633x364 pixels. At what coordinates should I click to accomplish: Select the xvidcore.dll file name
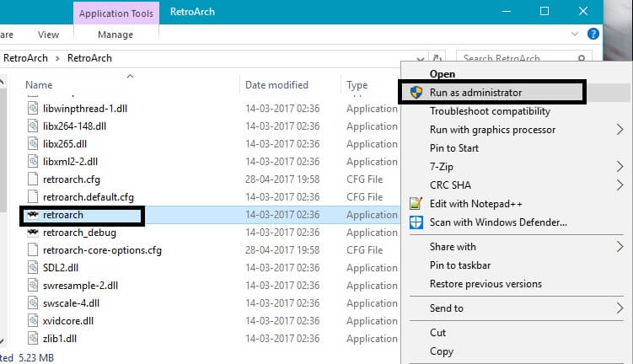(x=68, y=321)
